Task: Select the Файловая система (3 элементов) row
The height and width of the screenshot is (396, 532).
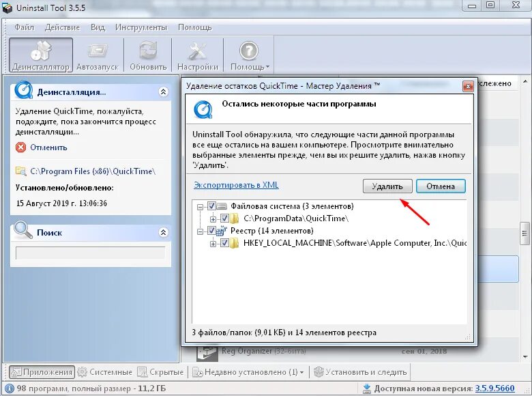Action: 292,206
